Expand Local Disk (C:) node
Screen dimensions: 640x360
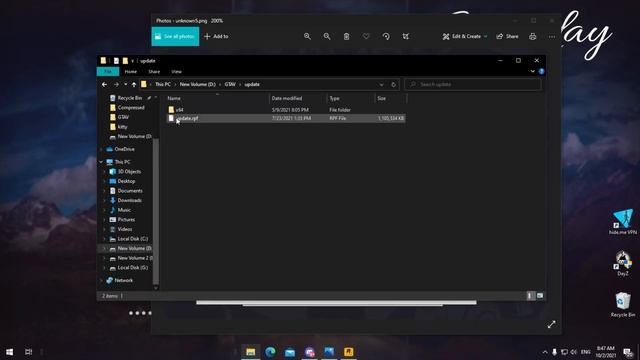click(x=105, y=239)
